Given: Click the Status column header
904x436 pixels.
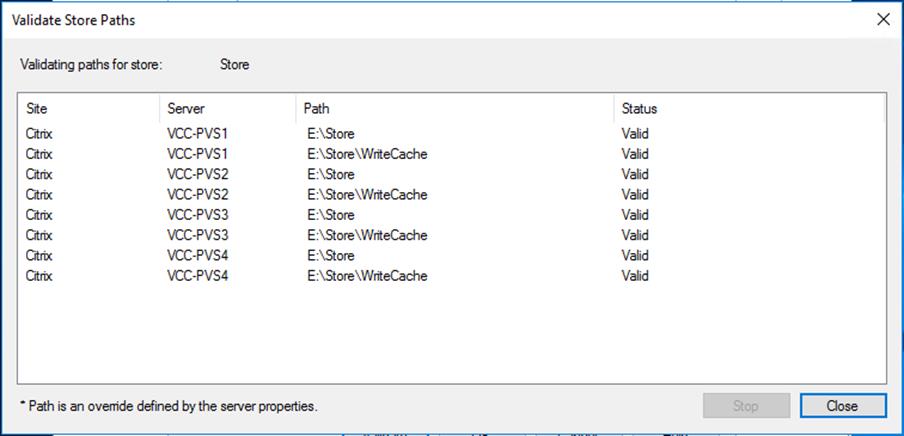Looking at the screenshot, I should 749,108.
